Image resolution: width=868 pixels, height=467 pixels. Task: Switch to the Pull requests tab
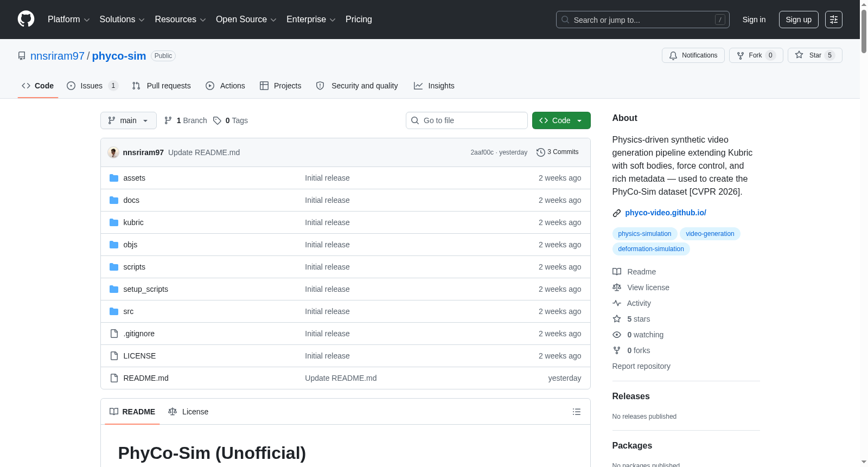tap(162, 86)
